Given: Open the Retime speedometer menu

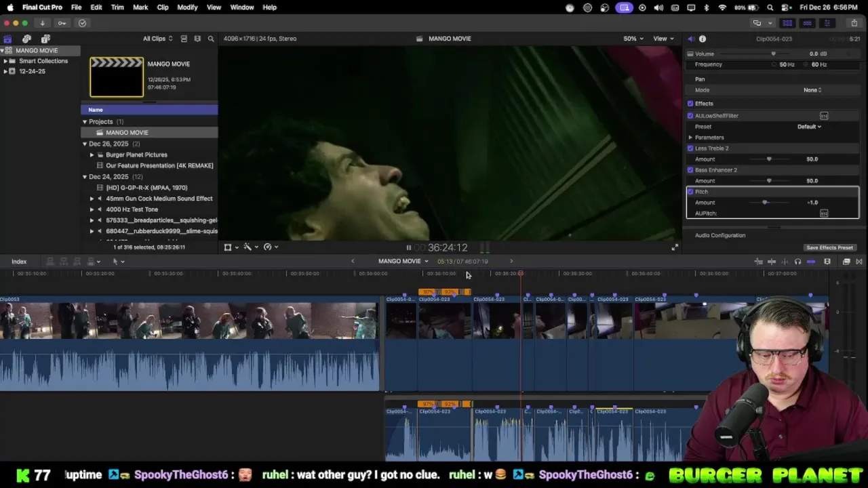Looking at the screenshot, I should pos(270,247).
